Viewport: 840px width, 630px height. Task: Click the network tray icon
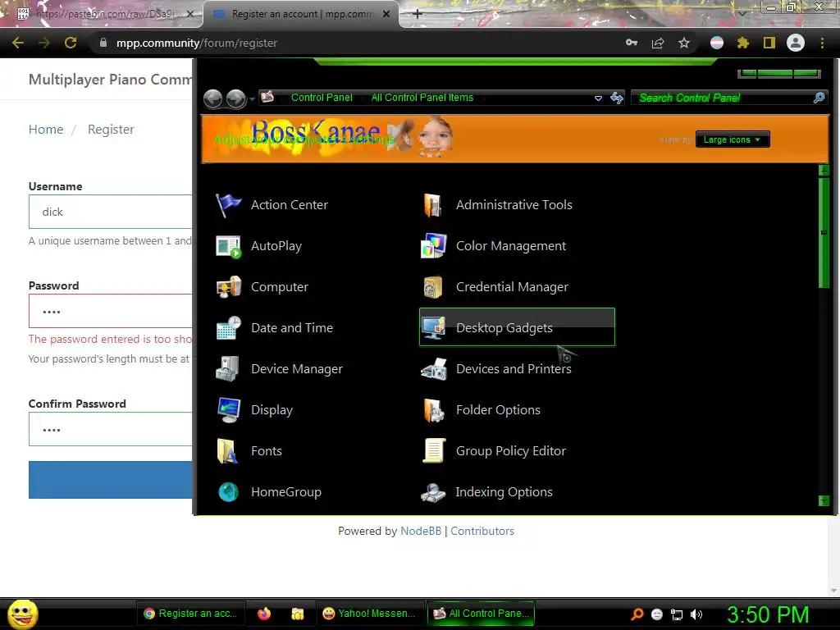pyautogui.click(x=677, y=614)
